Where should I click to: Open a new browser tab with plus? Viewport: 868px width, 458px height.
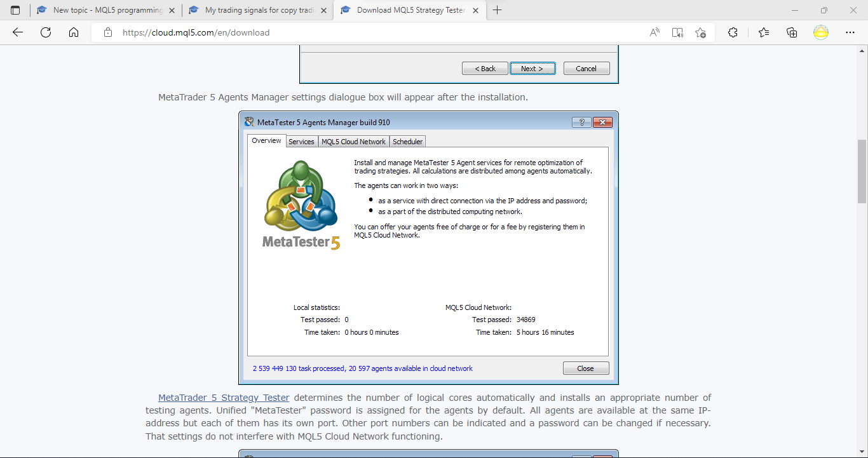pyautogui.click(x=497, y=10)
